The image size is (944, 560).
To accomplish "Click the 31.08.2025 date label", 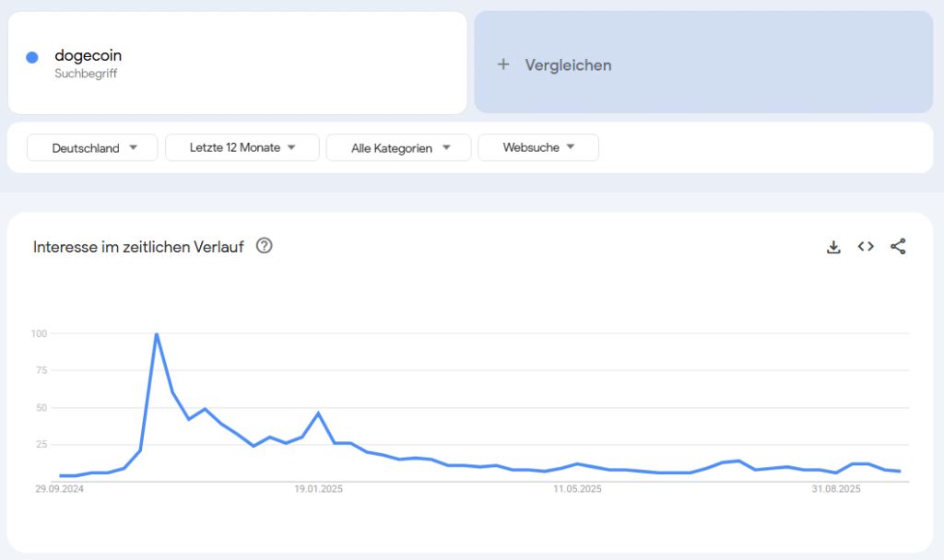I will pyautogui.click(x=836, y=489).
